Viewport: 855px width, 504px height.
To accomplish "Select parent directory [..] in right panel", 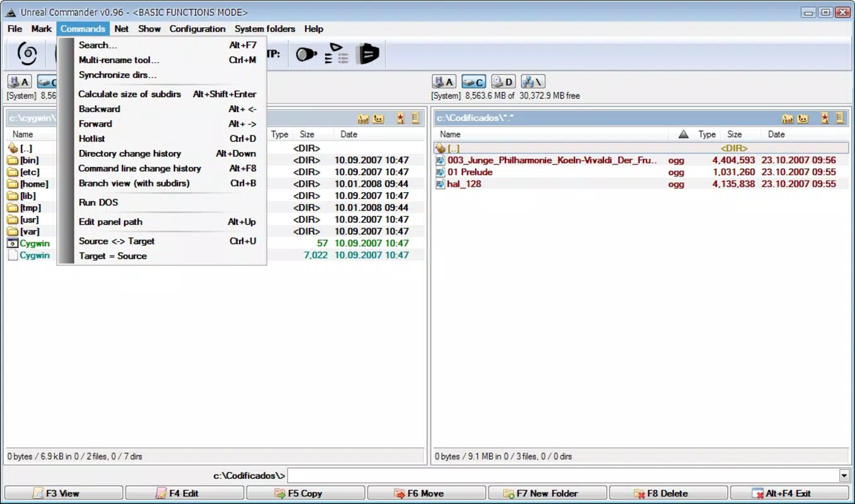I will (641, 148).
